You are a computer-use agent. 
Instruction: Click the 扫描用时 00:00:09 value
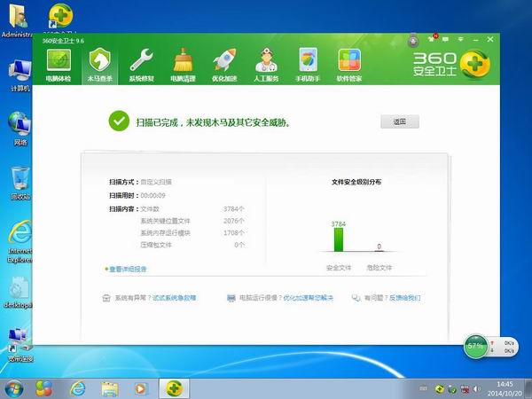point(153,195)
